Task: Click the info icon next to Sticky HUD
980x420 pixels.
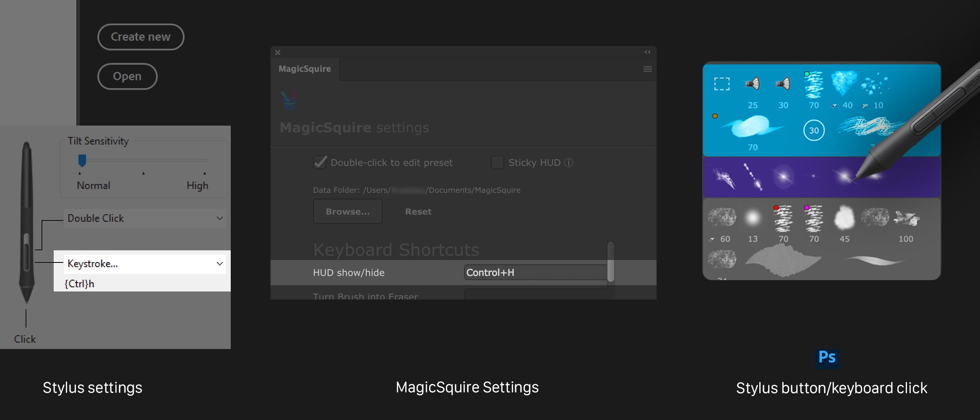Action: point(568,163)
